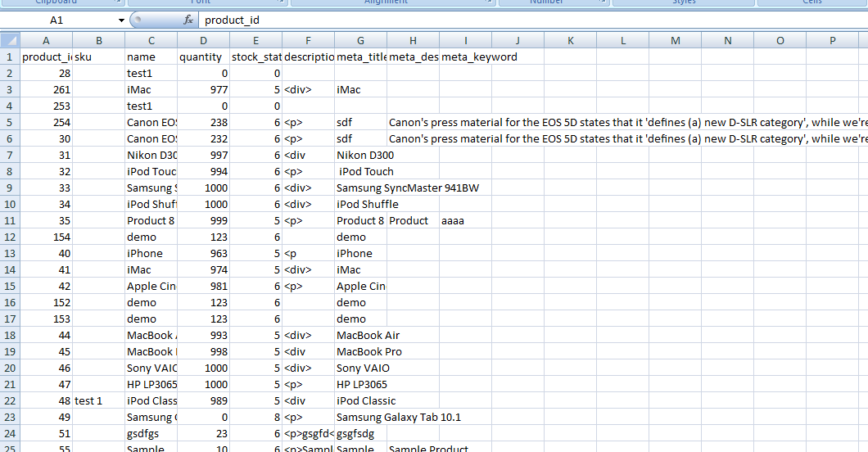Viewport: 868px width, 452px height.
Task: Click the 'Samsung SyncMaster 941BW' cell
Action: pos(360,188)
